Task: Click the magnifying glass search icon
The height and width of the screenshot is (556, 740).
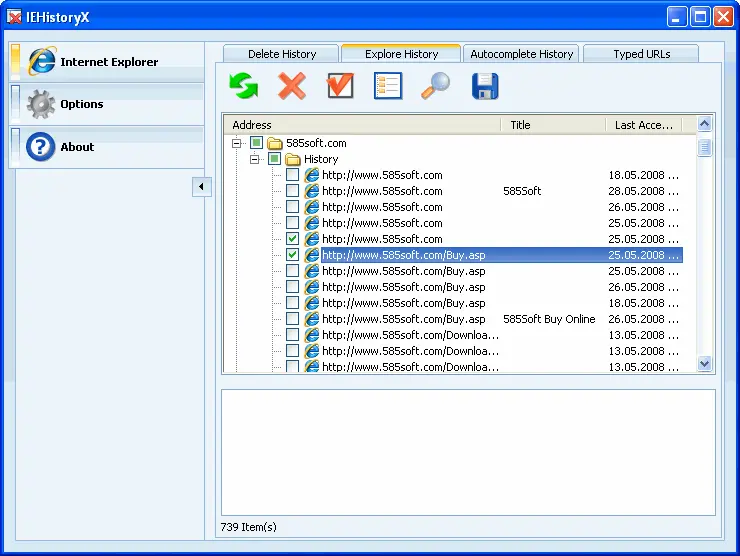Action: click(x=435, y=86)
